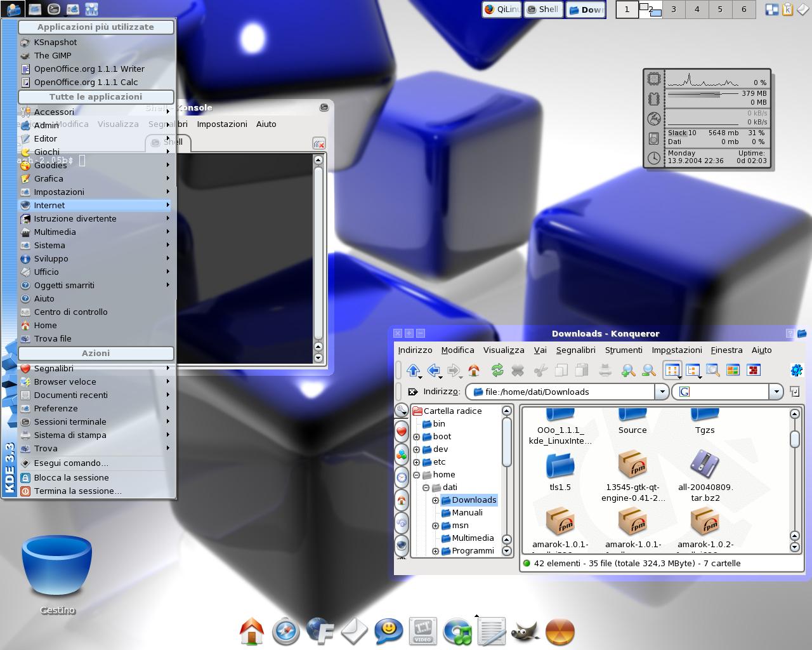The width and height of the screenshot is (812, 650).
Task: Open the mail envelope icon in dock
Action: 354,632
